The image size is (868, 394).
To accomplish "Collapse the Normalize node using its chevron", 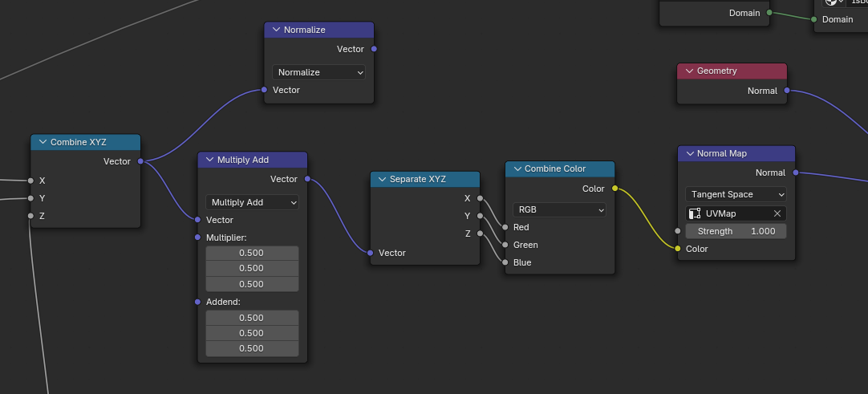I will pyautogui.click(x=276, y=30).
